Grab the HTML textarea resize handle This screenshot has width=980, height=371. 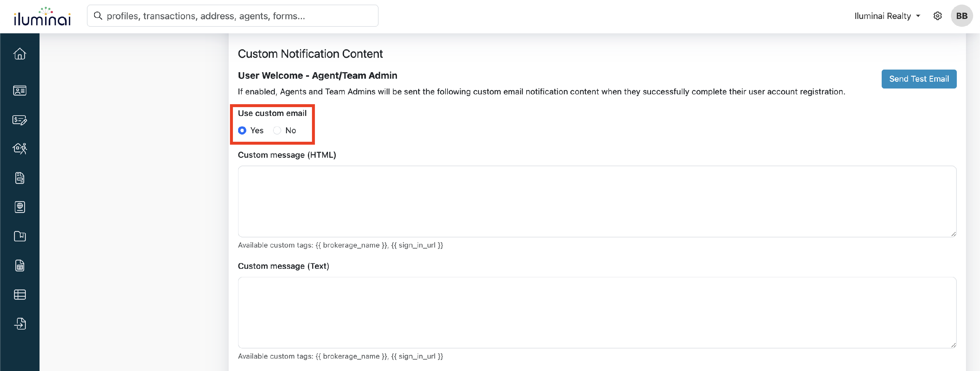pos(953,234)
